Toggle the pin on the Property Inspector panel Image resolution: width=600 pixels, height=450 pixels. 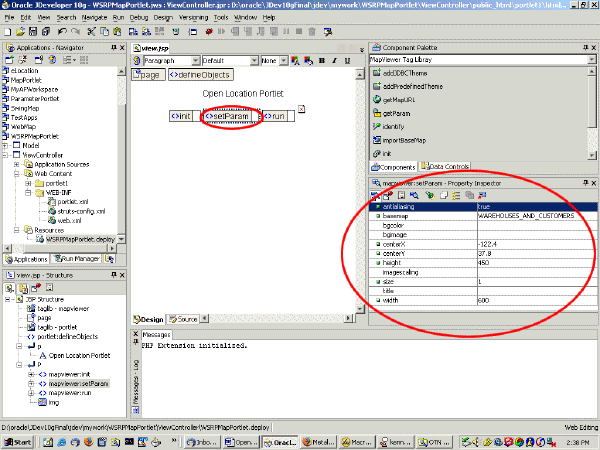pos(585,183)
